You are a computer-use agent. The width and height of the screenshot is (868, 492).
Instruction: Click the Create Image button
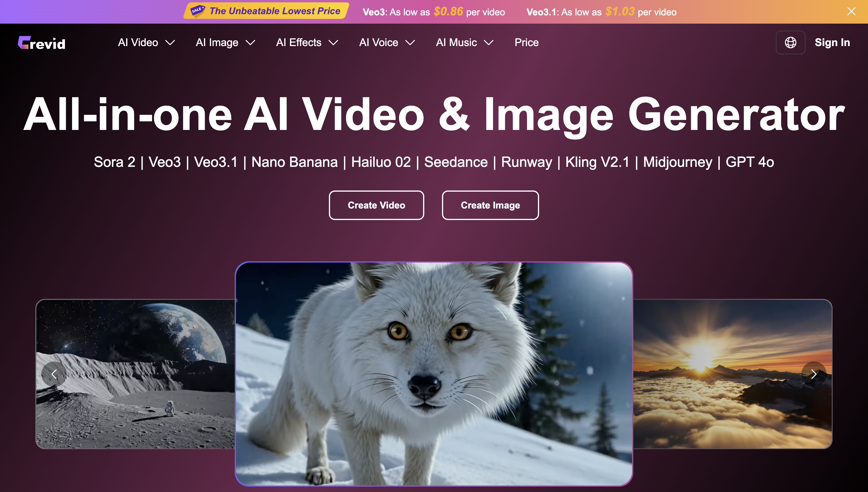[490, 205]
